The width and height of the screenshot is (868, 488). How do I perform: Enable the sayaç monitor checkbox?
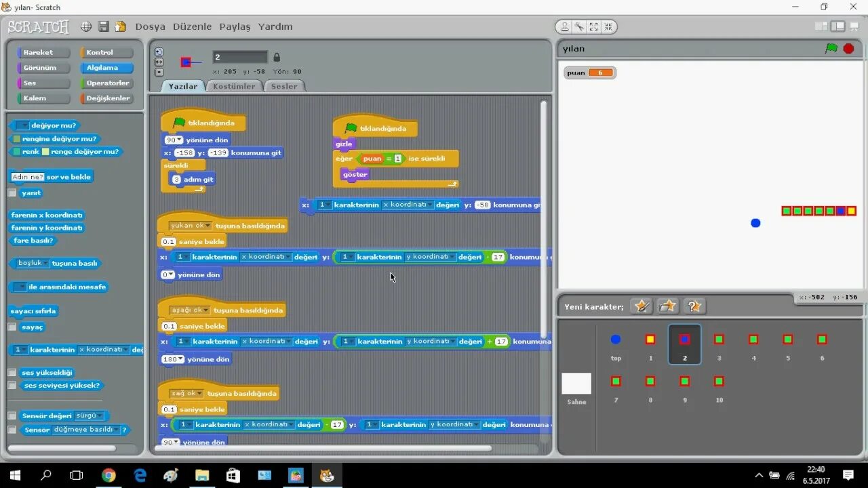(x=12, y=327)
